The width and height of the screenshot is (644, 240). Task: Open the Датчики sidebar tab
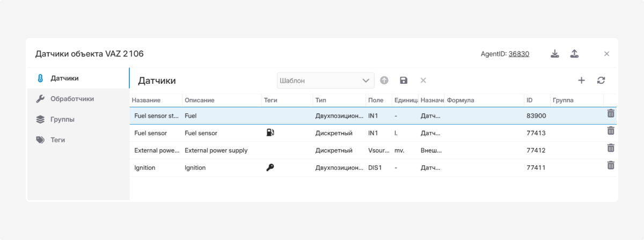point(64,78)
